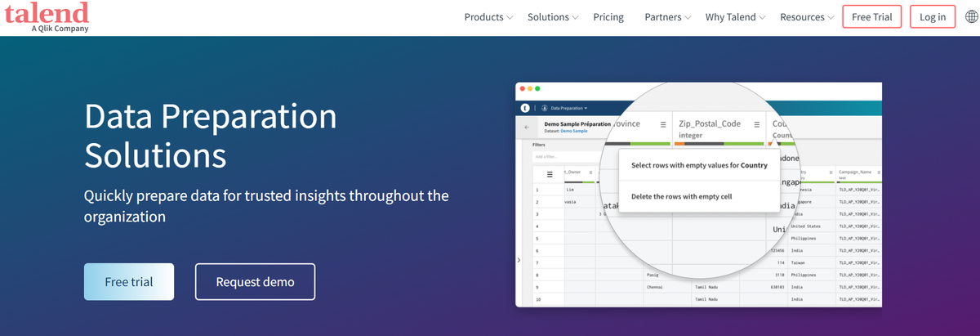980x336 pixels.
Task: Expand the side panel arrow on the demo's left edge
Action: [519, 260]
